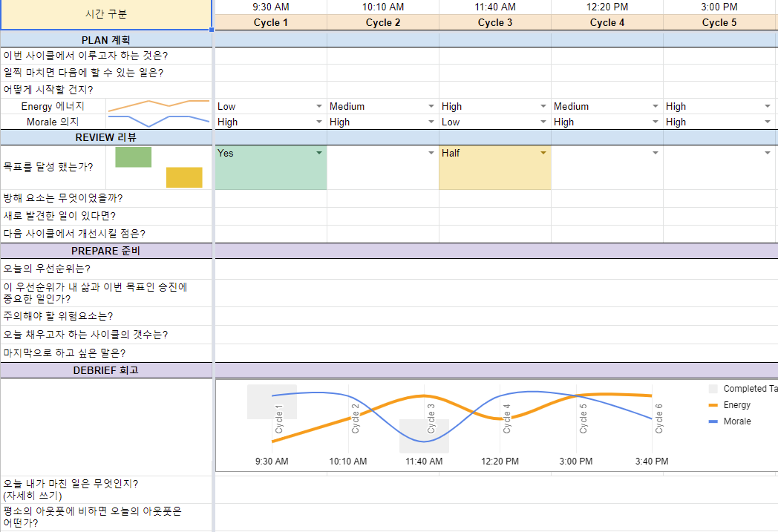
Task: Open Cycle 3 Energy dropdown showing High
Action: click(543, 106)
